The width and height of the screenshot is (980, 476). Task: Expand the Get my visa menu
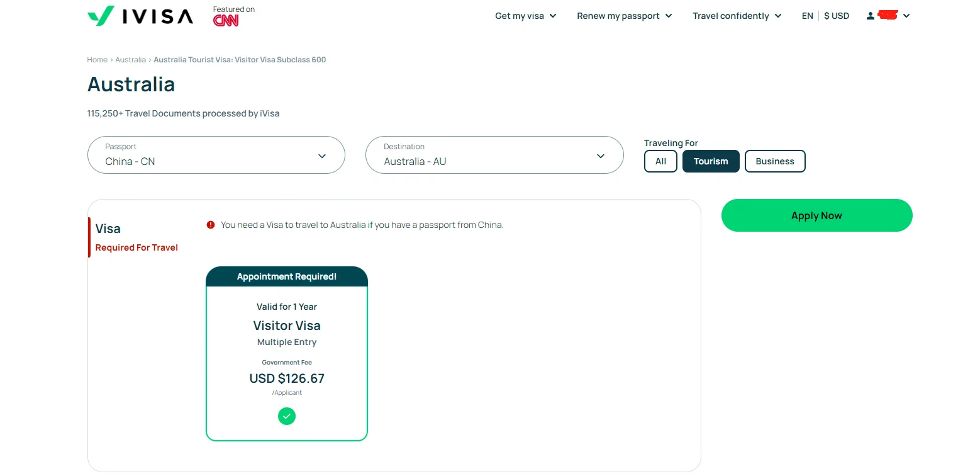point(526,16)
